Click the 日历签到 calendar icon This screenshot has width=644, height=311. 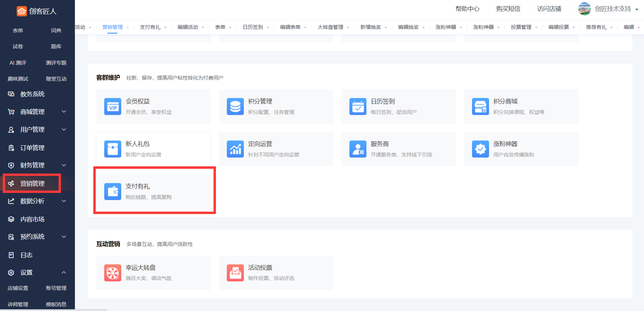[358, 107]
